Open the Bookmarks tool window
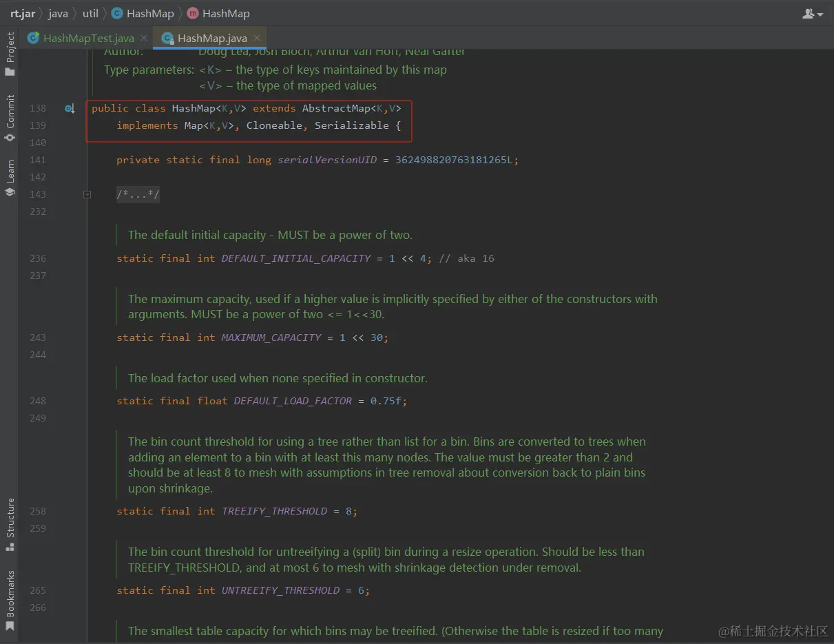Viewport: 834px width, 644px height. click(x=10, y=601)
